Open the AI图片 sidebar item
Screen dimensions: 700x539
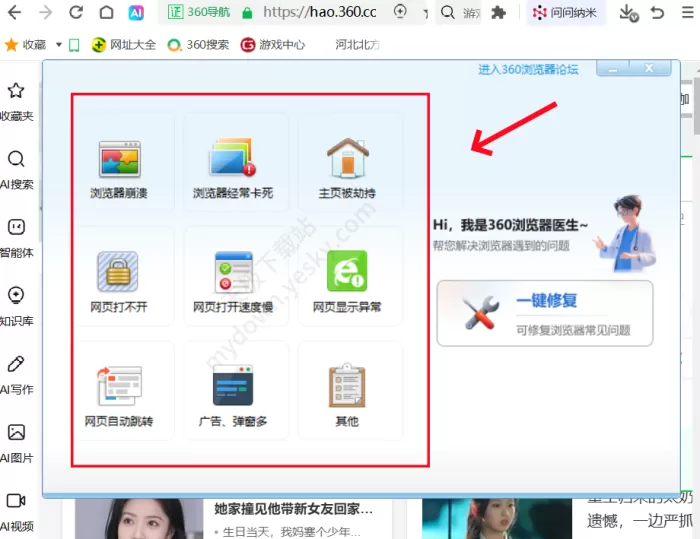tap(17, 443)
